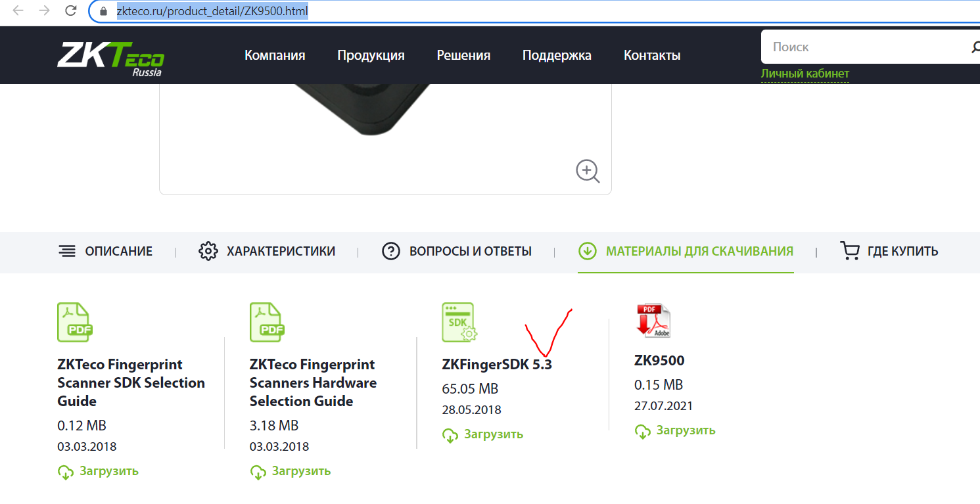Open ZKTeco Fingerprint Scanner SDK Selection Guide
This screenshot has height=504, width=980.
[x=131, y=382]
